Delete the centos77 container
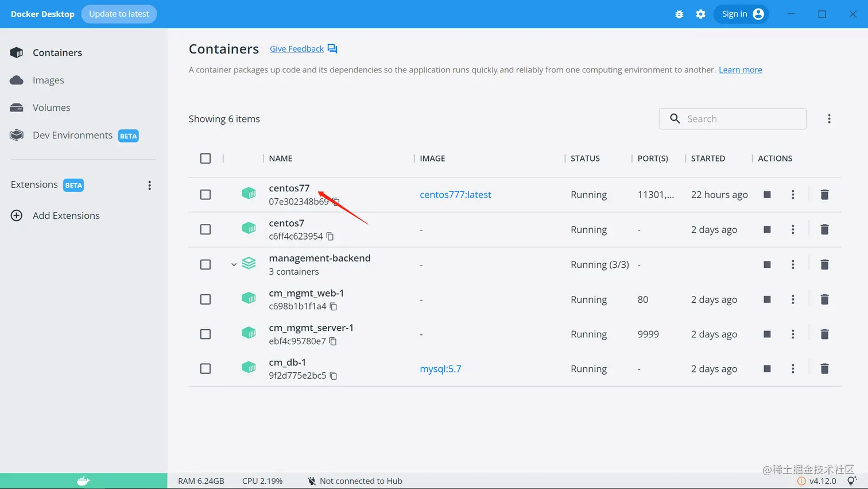The height and width of the screenshot is (489, 868). (824, 195)
